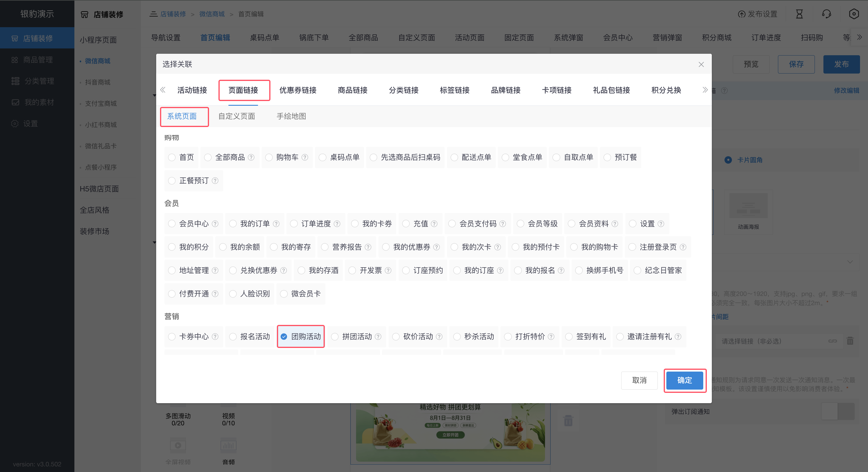Viewport: 868px width, 472px height.
Task: Choose the 卡片圆角 radio button
Action: tap(728, 160)
